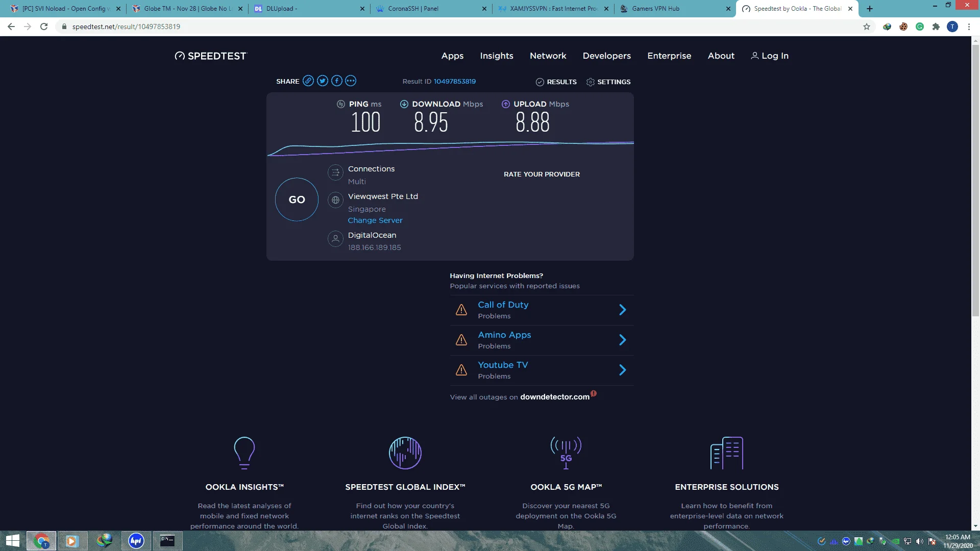Open a new browser tab
Image resolution: width=980 pixels, height=551 pixels.
(x=870, y=9)
